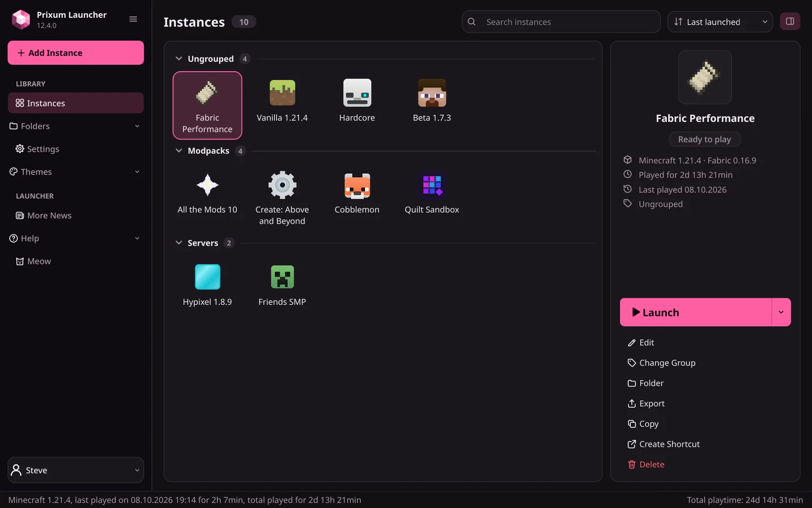Screen dimensions: 812x508
Task: Click the instance count badge 10
Action: 244,22
